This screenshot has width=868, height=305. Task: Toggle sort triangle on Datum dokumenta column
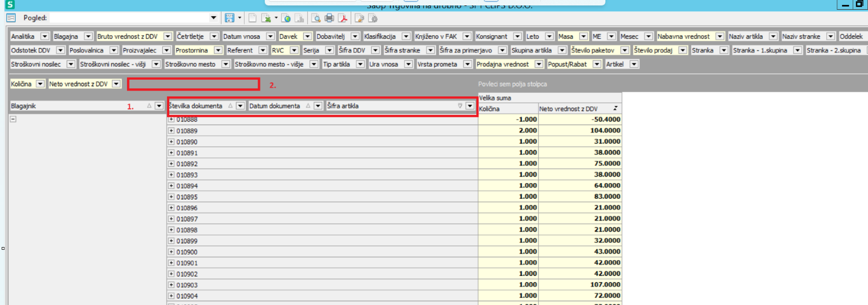(308, 106)
